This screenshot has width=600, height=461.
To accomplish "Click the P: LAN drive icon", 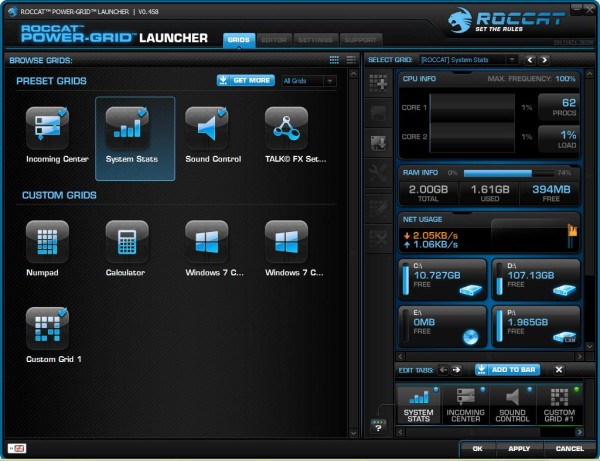I will pos(564,337).
